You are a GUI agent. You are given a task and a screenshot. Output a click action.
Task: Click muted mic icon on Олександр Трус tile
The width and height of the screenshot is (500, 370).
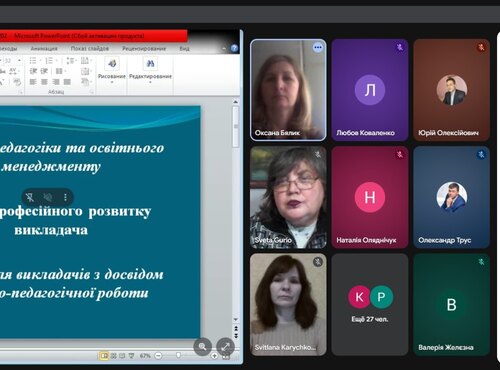click(x=481, y=155)
